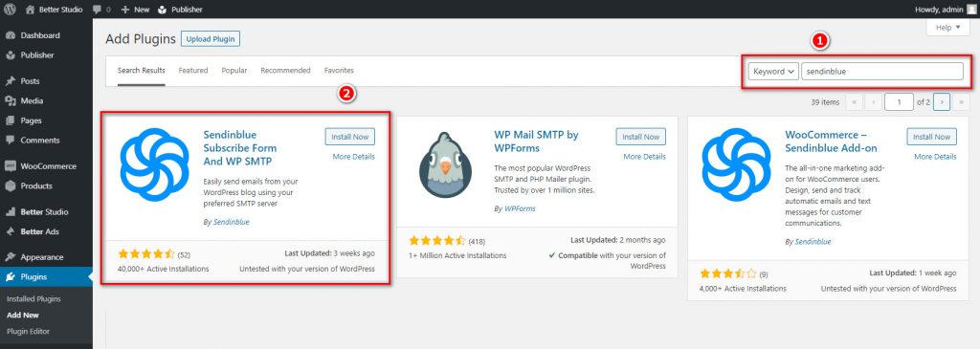Click the plus New icon in admin bar

pyautogui.click(x=125, y=10)
